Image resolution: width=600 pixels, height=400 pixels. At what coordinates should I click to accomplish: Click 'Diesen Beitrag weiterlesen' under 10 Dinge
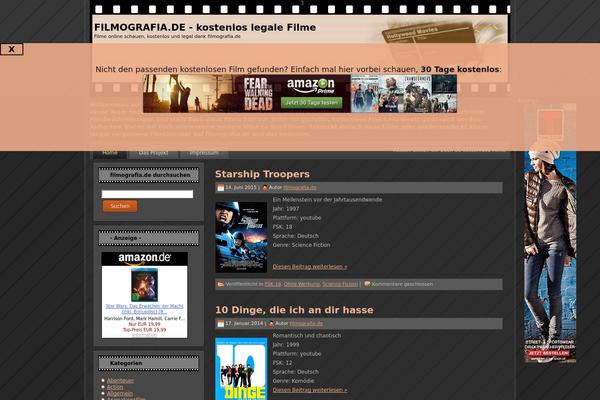[x=310, y=390]
